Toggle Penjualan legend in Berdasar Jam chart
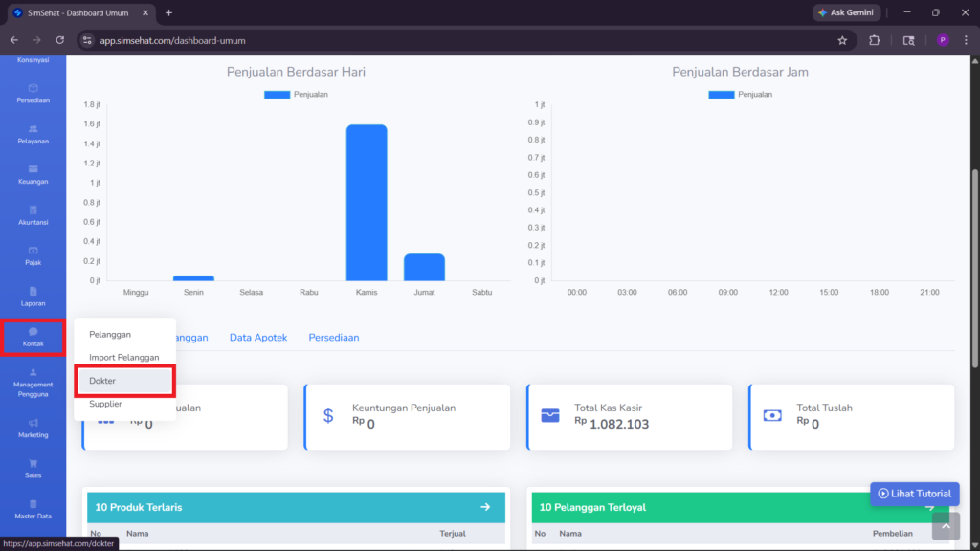The image size is (980, 551). coord(740,95)
